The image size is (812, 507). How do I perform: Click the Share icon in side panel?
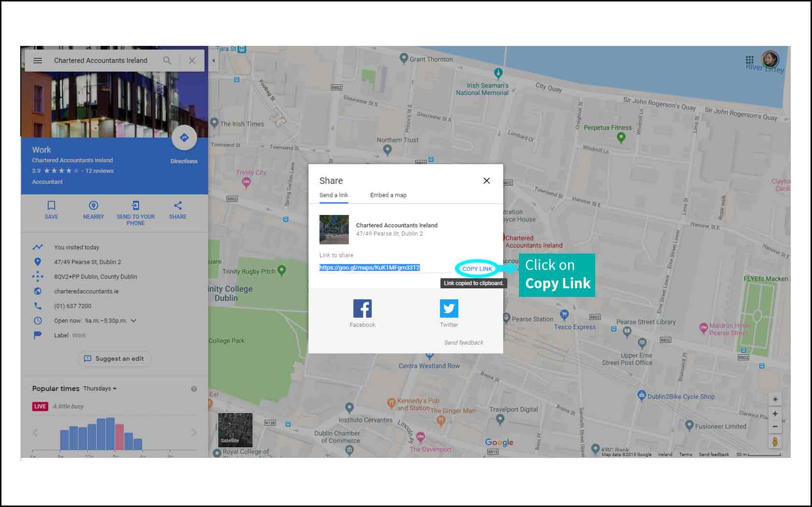(x=178, y=206)
